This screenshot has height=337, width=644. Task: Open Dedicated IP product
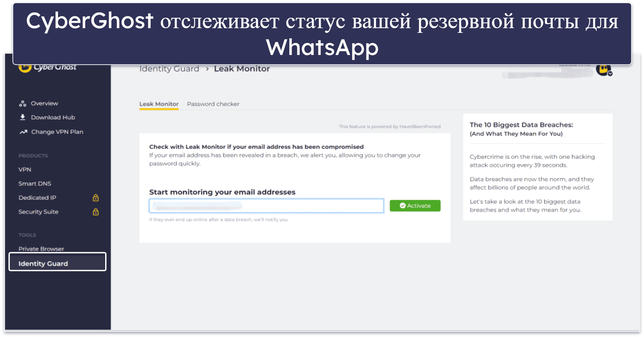pyautogui.click(x=37, y=198)
